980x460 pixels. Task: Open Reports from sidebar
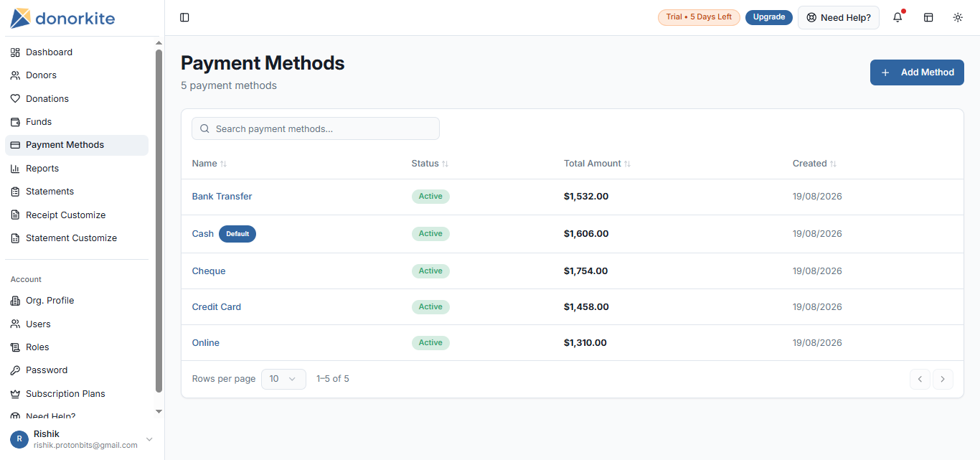(77, 169)
